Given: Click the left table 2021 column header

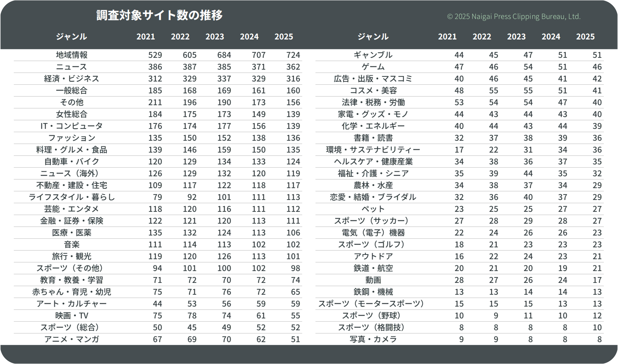Looking at the screenshot, I should pyautogui.click(x=146, y=37).
